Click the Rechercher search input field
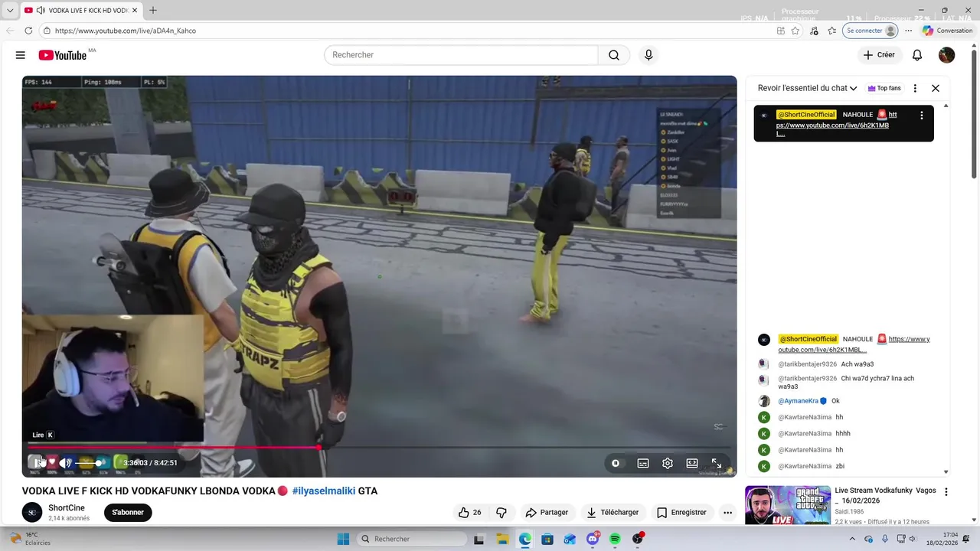Screen dimensions: 980x551 [461, 55]
